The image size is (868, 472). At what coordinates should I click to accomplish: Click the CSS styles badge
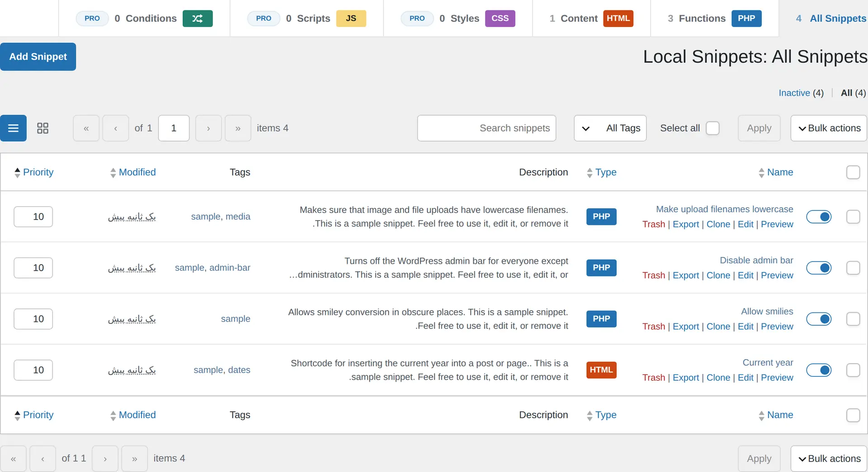tap(500, 19)
